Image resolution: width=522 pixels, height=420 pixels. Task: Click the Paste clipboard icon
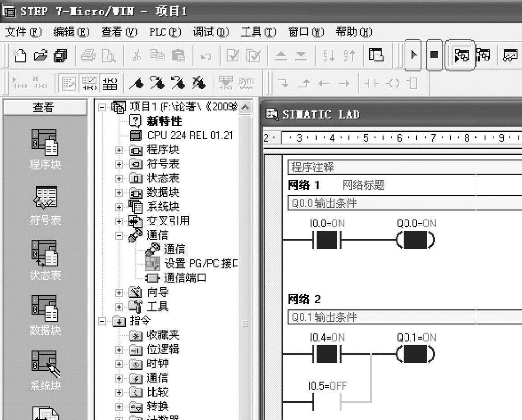tap(178, 55)
